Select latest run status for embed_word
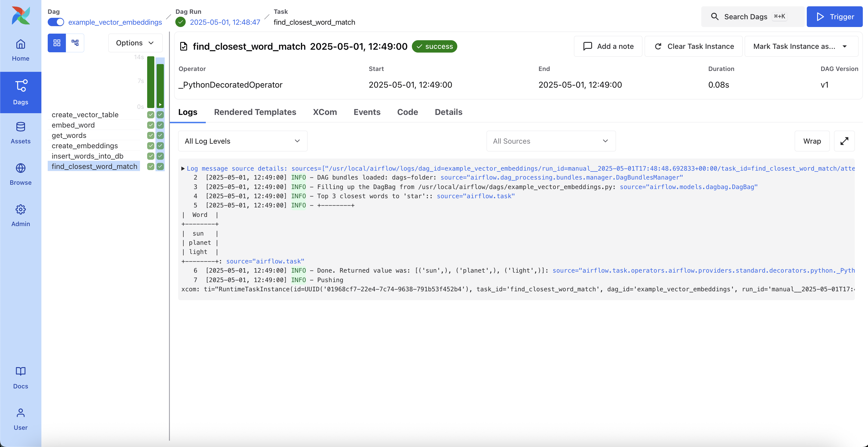The image size is (868, 447). (160, 125)
